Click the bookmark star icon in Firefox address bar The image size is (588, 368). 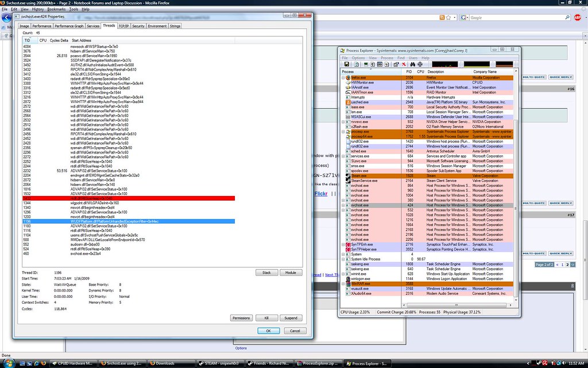tap(448, 18)
